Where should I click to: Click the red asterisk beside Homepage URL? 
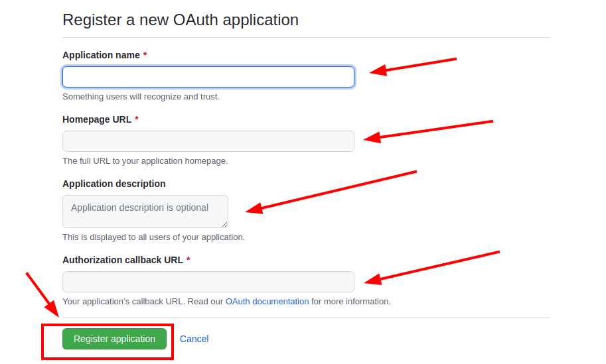click(x=137, y=119)
